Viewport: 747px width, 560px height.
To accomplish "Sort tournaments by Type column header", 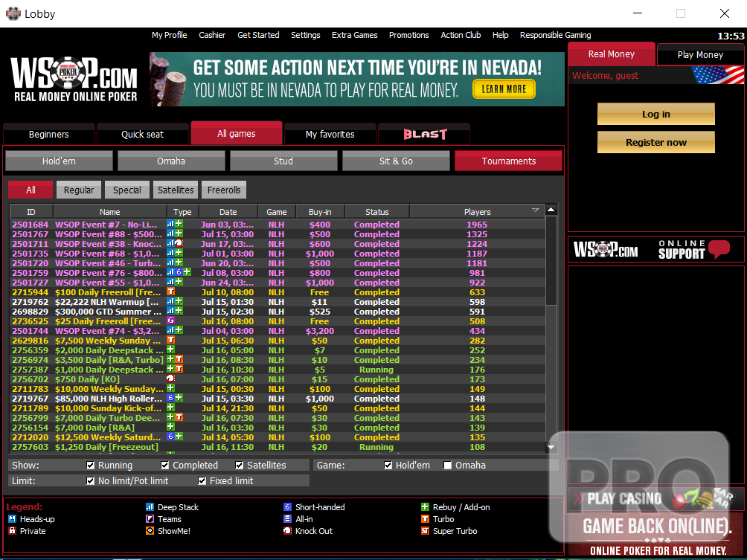I will click(x=182, y=212).
